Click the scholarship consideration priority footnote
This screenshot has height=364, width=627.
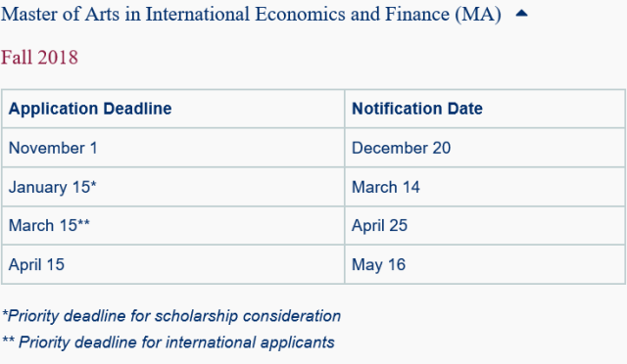click(171, 316)
